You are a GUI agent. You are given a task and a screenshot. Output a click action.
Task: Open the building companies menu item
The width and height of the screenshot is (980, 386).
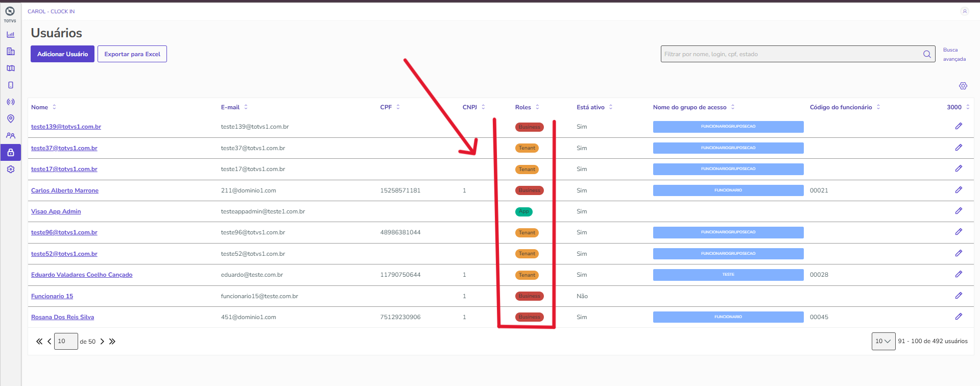point(10,52)
